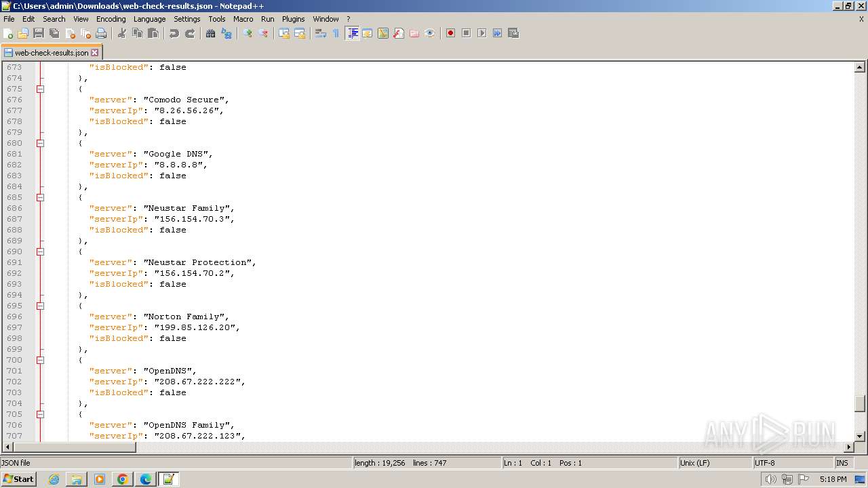The image size is (868, 488).
Task: Collapse the fold marker at line 700
Action: (x=41, y=360)
